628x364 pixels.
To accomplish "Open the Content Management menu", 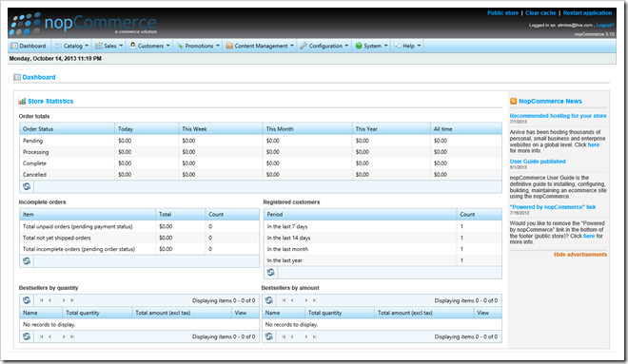I will pos(261,46).
